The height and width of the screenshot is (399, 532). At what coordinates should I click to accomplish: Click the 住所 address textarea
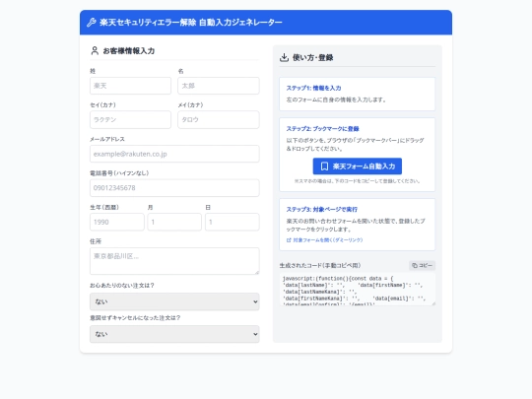click(174, 261)
